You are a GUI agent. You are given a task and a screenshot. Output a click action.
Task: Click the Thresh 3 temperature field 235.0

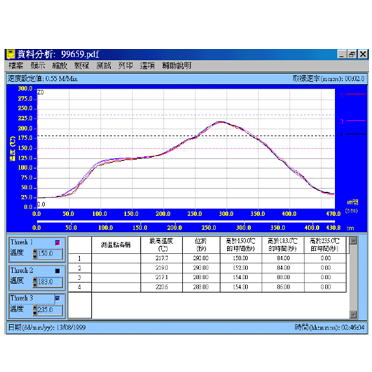49,310
